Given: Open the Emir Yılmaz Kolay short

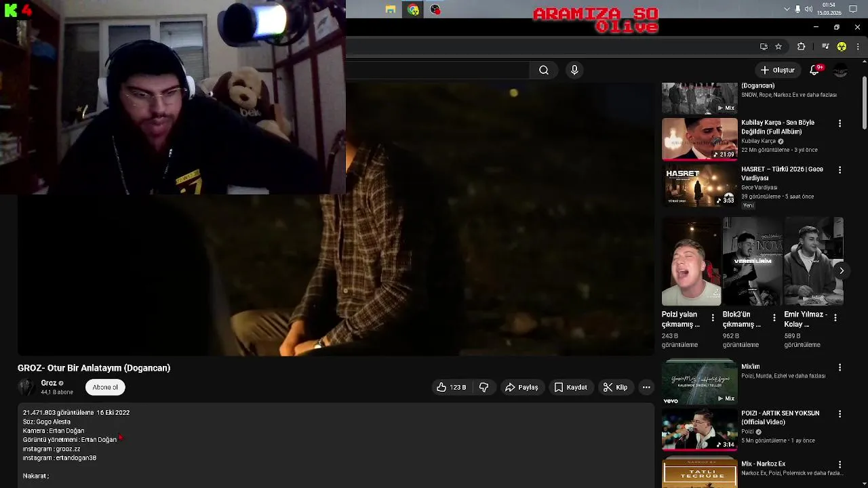Looking at the screenshot, I should [814, 262].
